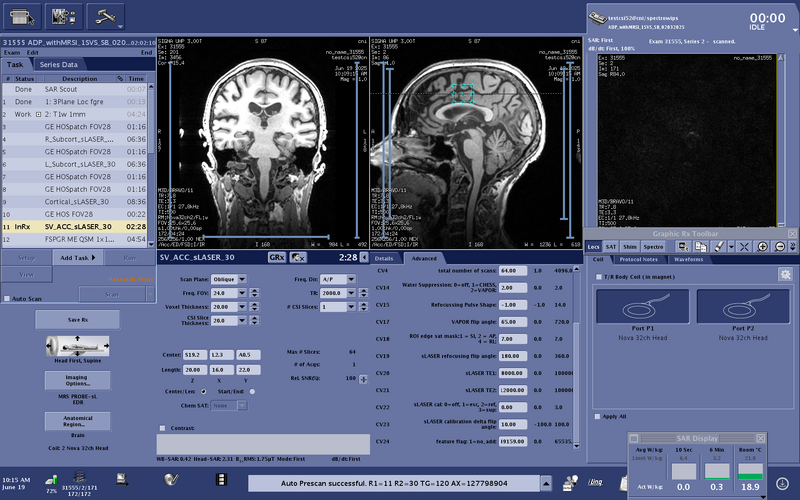
Task: Zoom in with the magnifier plus icon
Action: (x=762, y=247)
